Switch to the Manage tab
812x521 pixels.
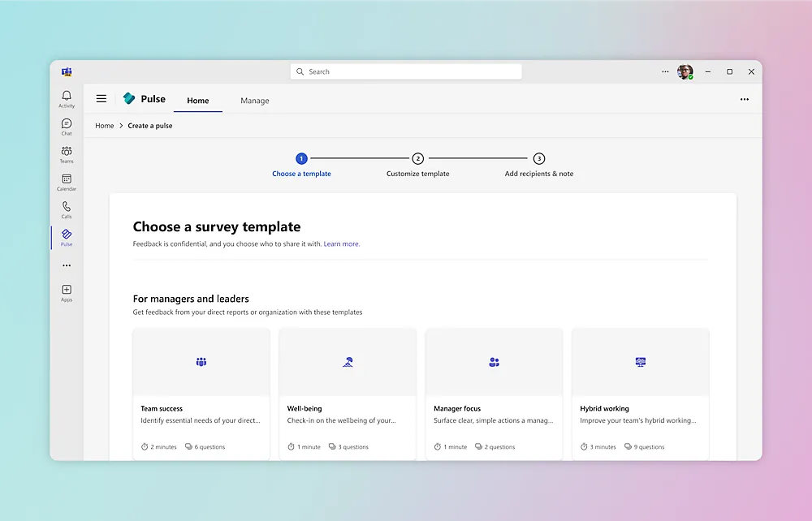[254, 101]
